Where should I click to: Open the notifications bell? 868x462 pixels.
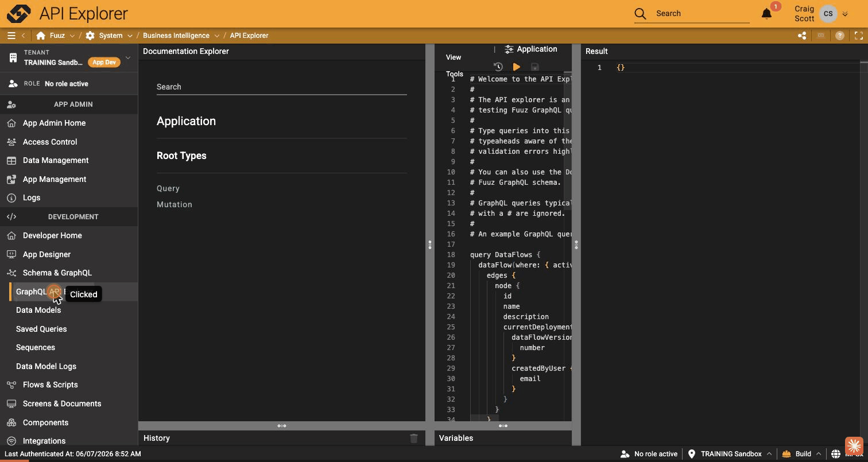(x=766, y=14)
